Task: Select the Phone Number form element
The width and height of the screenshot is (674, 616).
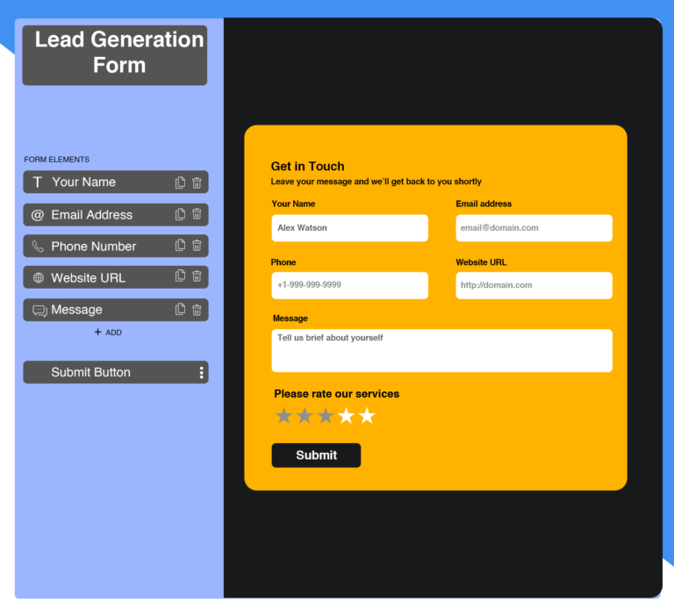Action: tap(116, 246)
